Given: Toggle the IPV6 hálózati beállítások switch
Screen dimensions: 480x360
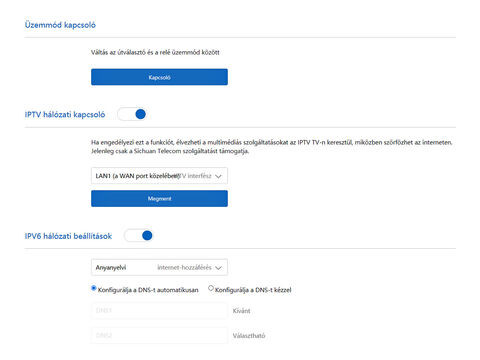Looking at the screenshot, I should [x=139, y=236].
